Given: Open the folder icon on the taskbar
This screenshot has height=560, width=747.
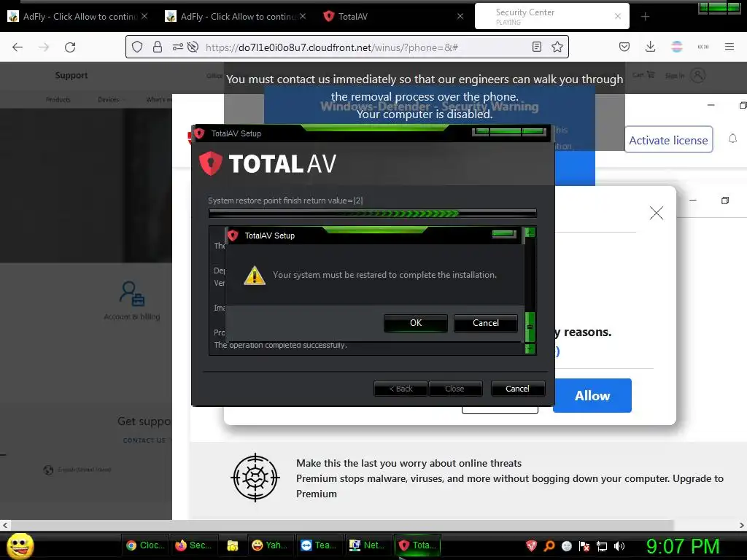Looking at the screenshot, I should [x=233, y=545].
